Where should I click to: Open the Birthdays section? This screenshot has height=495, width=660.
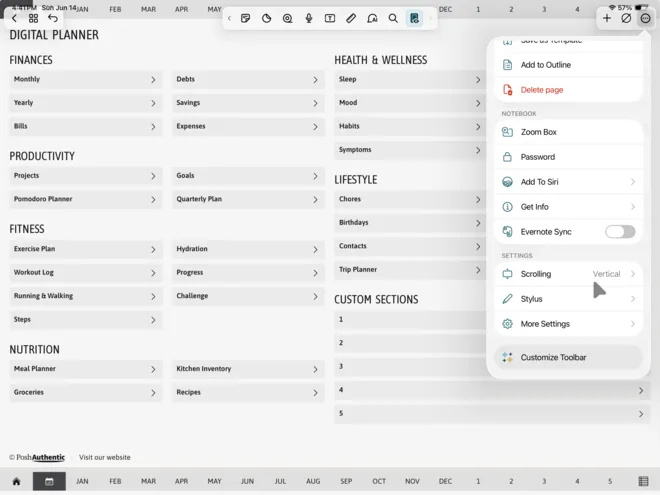tap(410, 223)
